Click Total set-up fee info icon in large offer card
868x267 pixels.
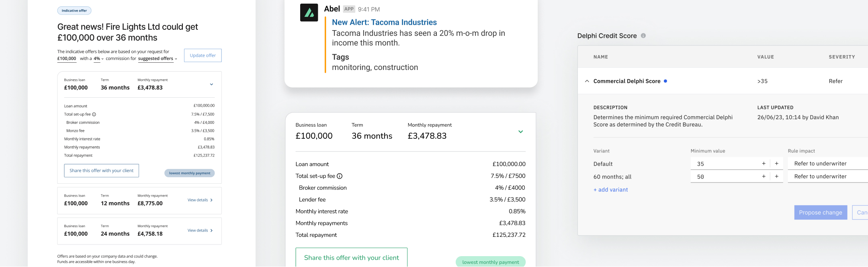[340, 176]
